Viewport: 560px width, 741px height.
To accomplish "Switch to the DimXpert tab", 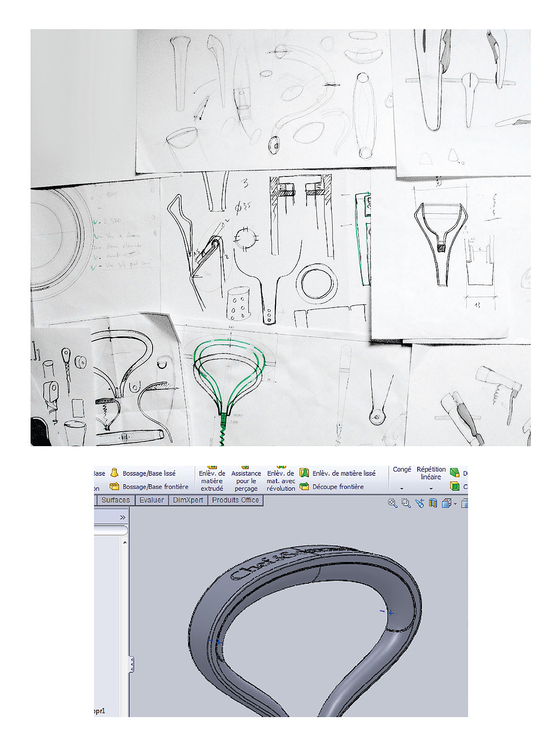I will pyautogui.click(x=188, y=500).
